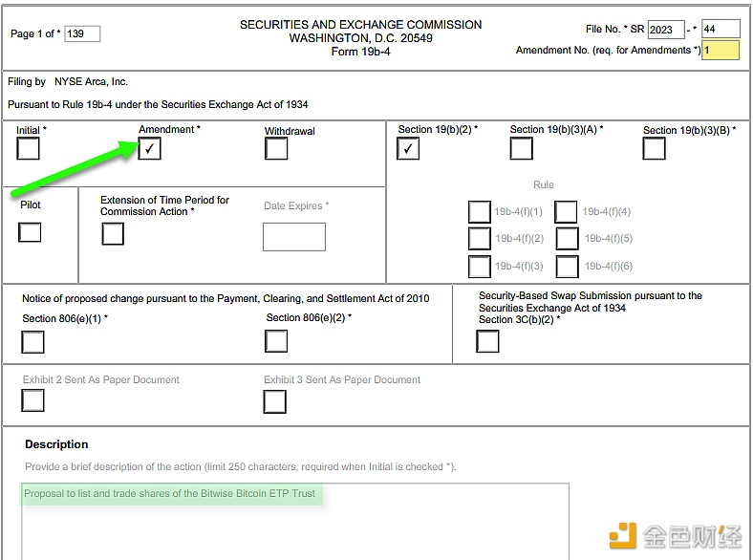Enable the Pilot checkbox

point(30,232)
